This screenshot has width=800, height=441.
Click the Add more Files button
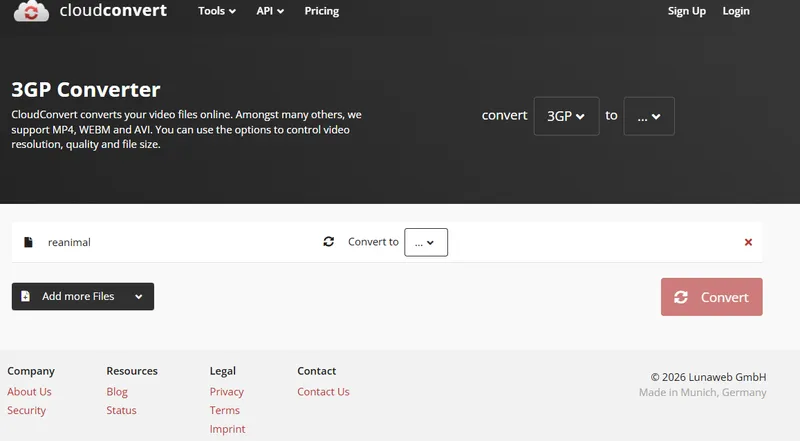(83, 297)
